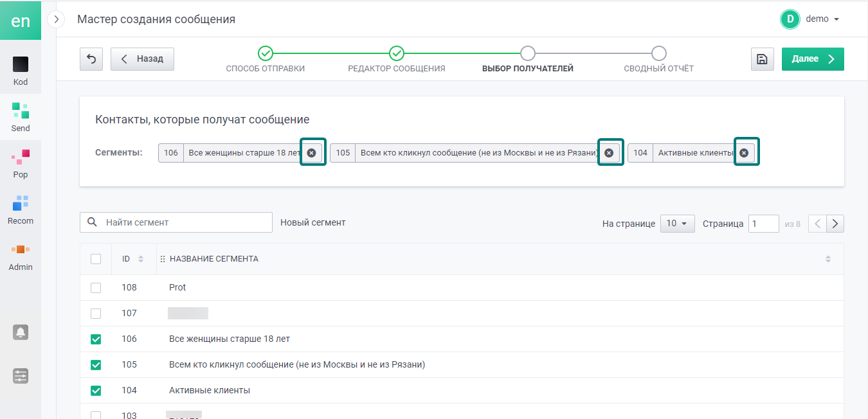
Task: Check the checkbox for segment 107
Action: click(96, 314)
